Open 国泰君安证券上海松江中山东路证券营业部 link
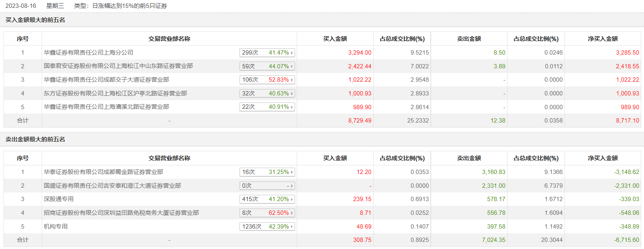644x249 pixels. [118, 66]
